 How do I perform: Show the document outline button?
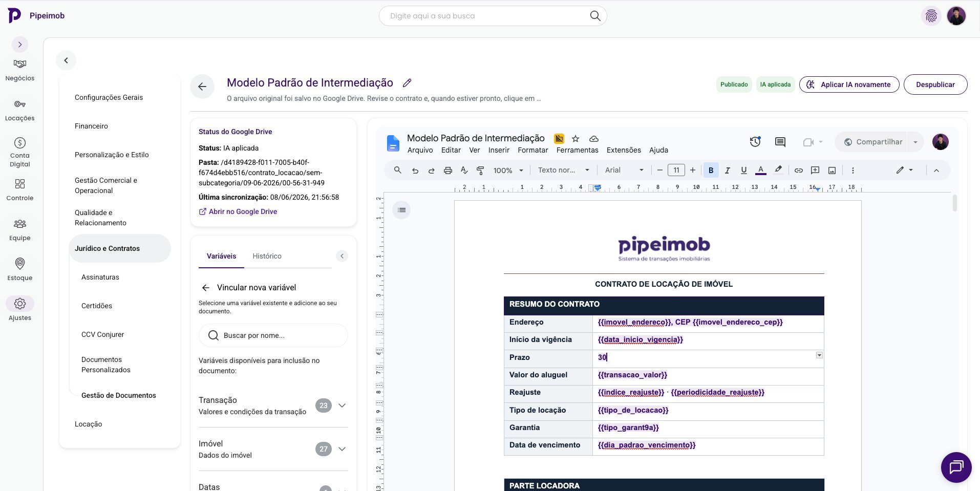(x=401, y=210)
